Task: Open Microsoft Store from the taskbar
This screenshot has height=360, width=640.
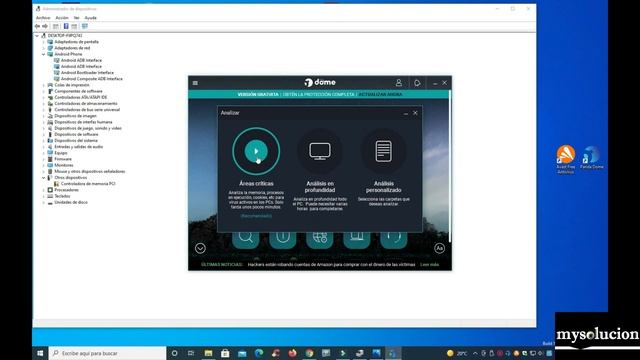Action: [225, 353]
